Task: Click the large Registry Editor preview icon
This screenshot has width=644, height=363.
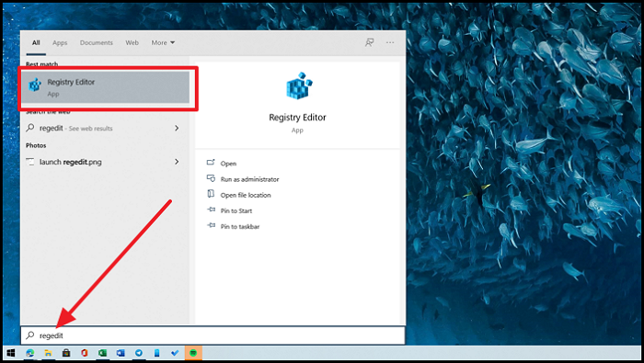Action: 299,85
